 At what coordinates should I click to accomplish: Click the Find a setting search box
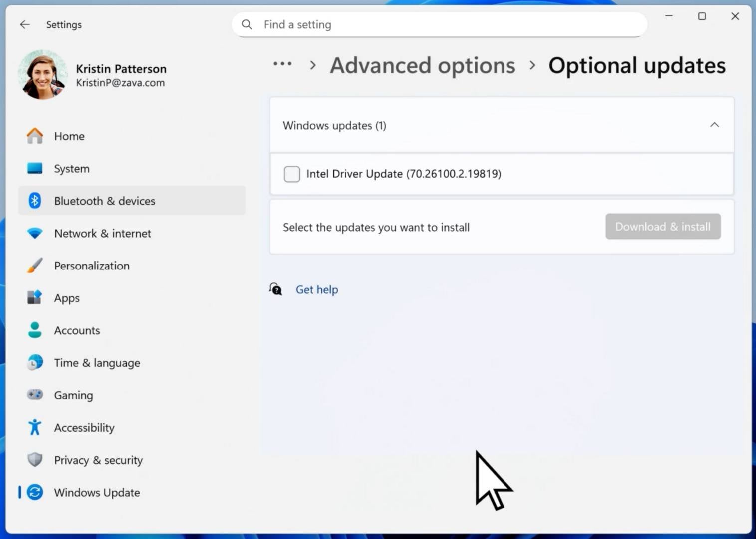[439, 24]
